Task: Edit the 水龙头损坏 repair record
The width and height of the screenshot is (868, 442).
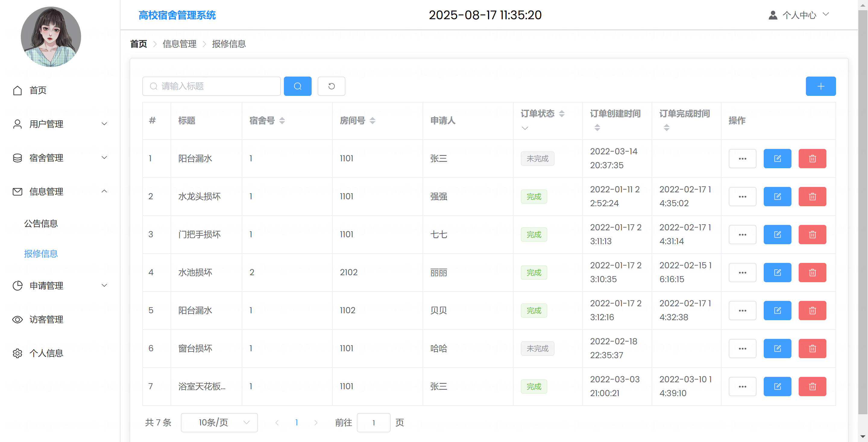Action: click(777, 197)
